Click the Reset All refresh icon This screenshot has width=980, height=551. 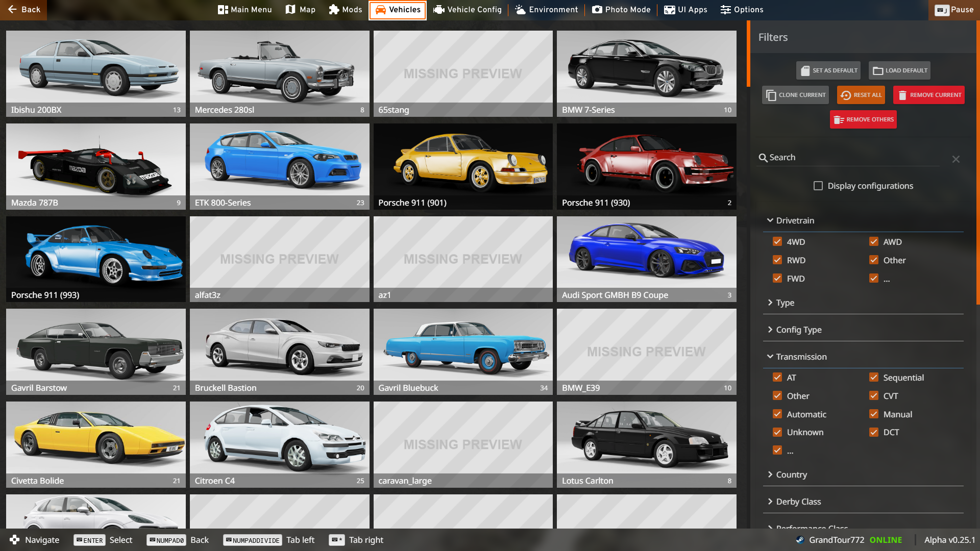pyautogui.click(x=846, y=95)
